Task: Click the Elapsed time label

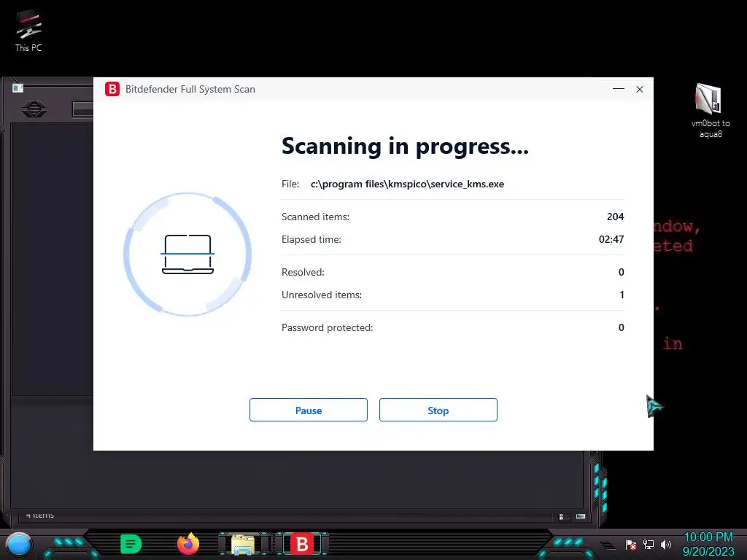Action: coord(311,239)
